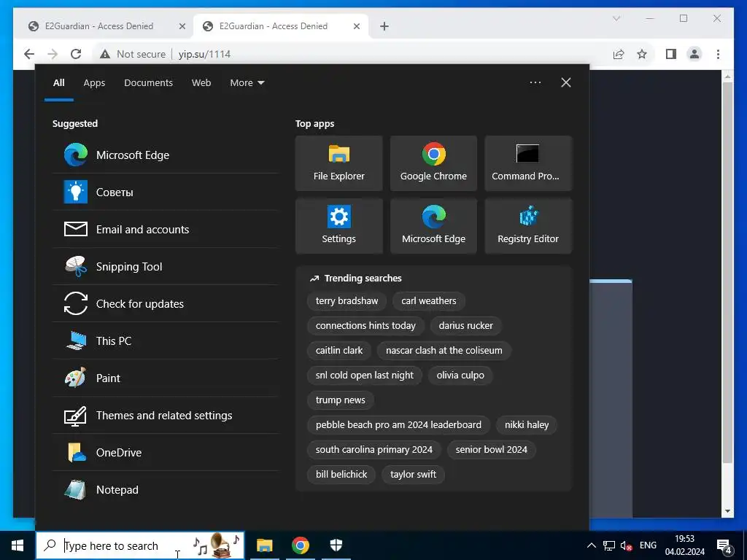The width and height of the screenshot is (747, 560).
Task: Search trending 'carl weathers'
Action: click(429, 300)
